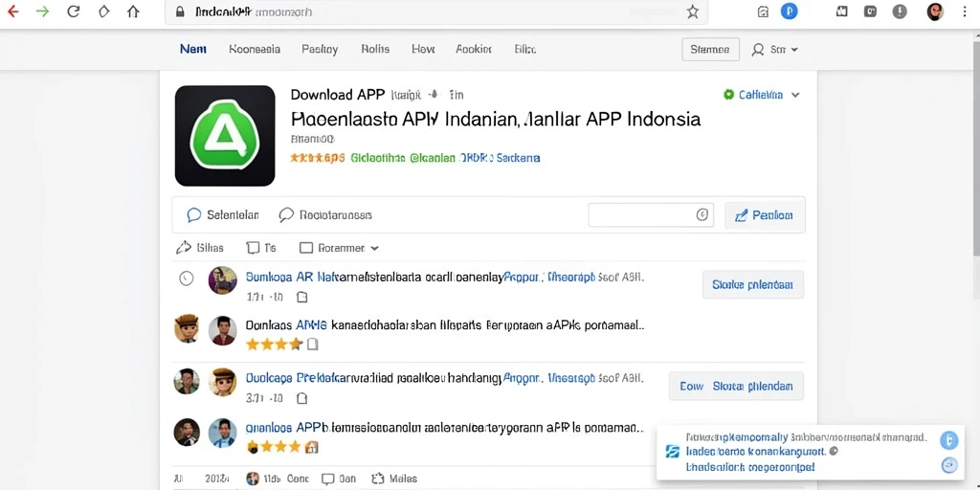
Task: Open the Scr user account dropdown
Action: point(775,50)
